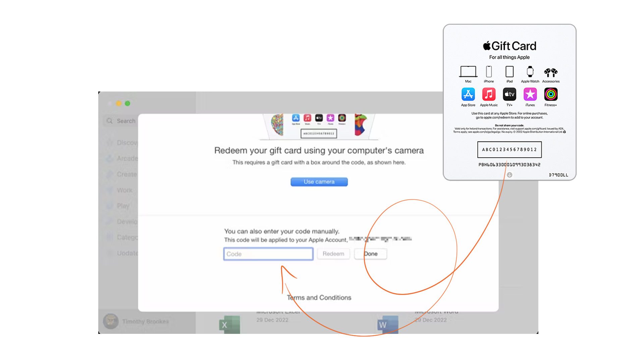
Task: Click the Microsoft Excel app icon
Action: pyautogui.click(x=230, y=324)
